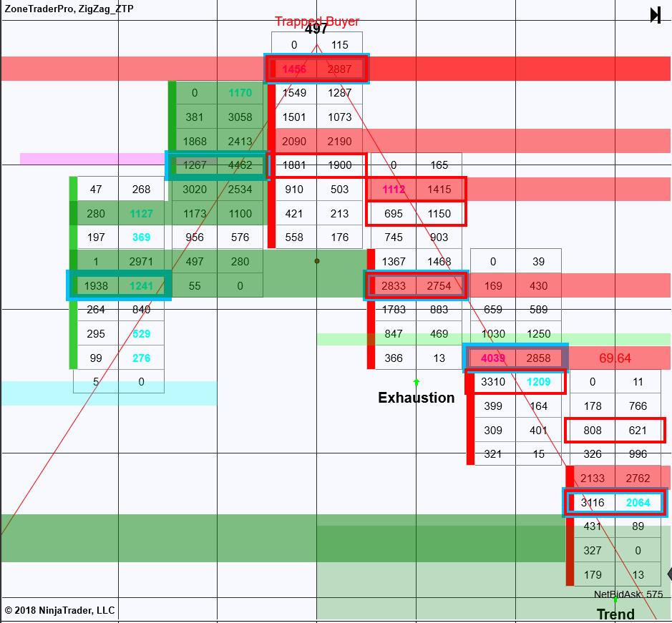The image size is (672, 623).
Task: Click the cell showing 2413
Action: click(240, 142)
